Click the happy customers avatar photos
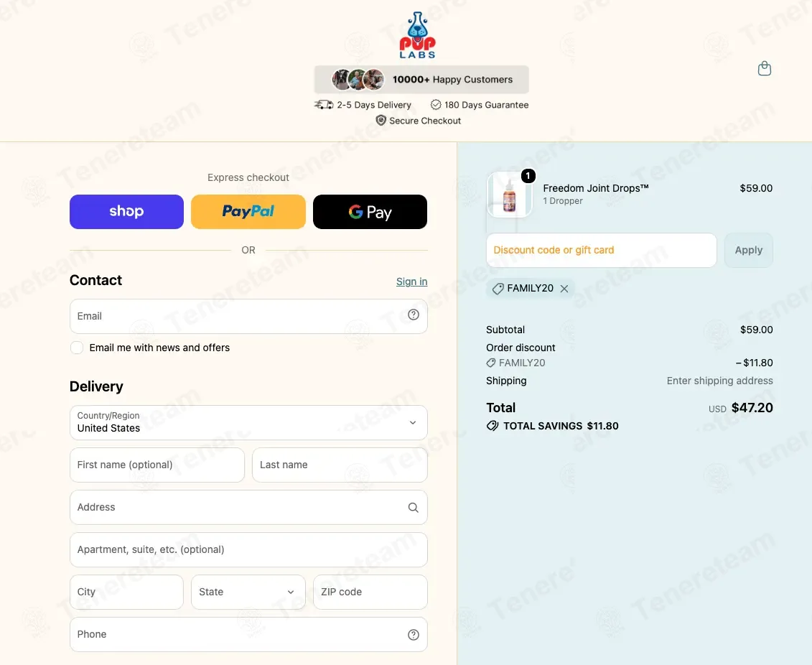This screenshot has height=665, width=812. click(358, 79)
